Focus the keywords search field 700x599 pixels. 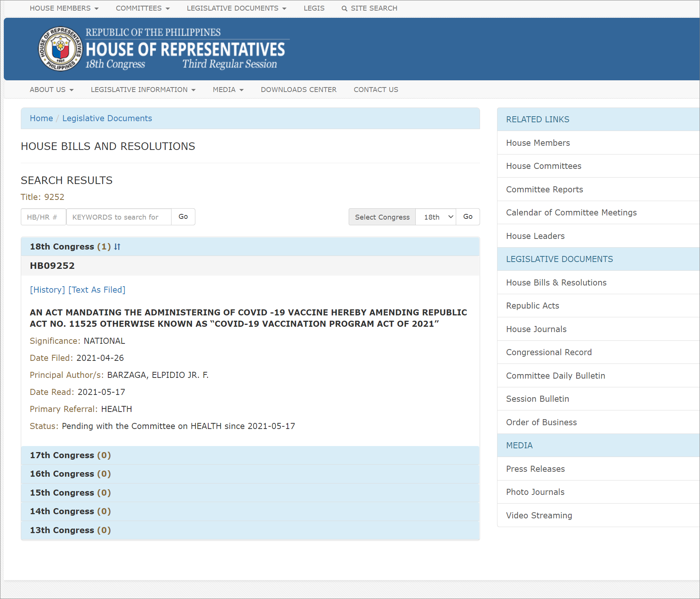click(119, 217)
